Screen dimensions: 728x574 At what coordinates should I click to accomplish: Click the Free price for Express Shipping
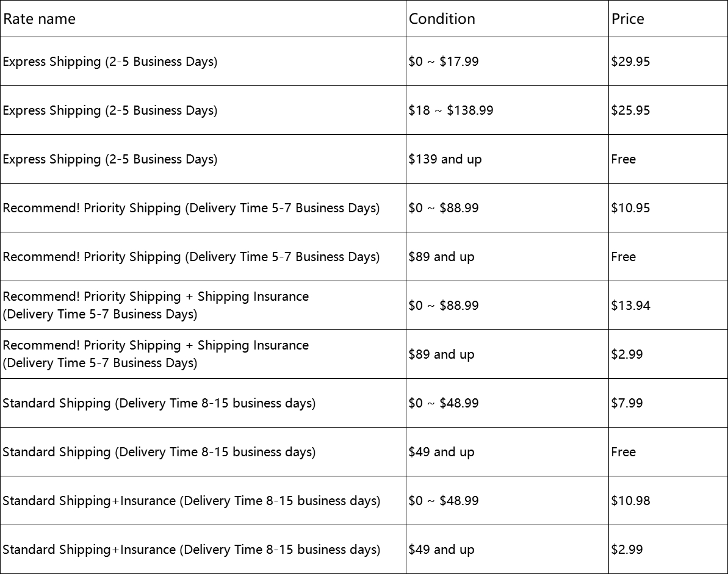(623, 159)
